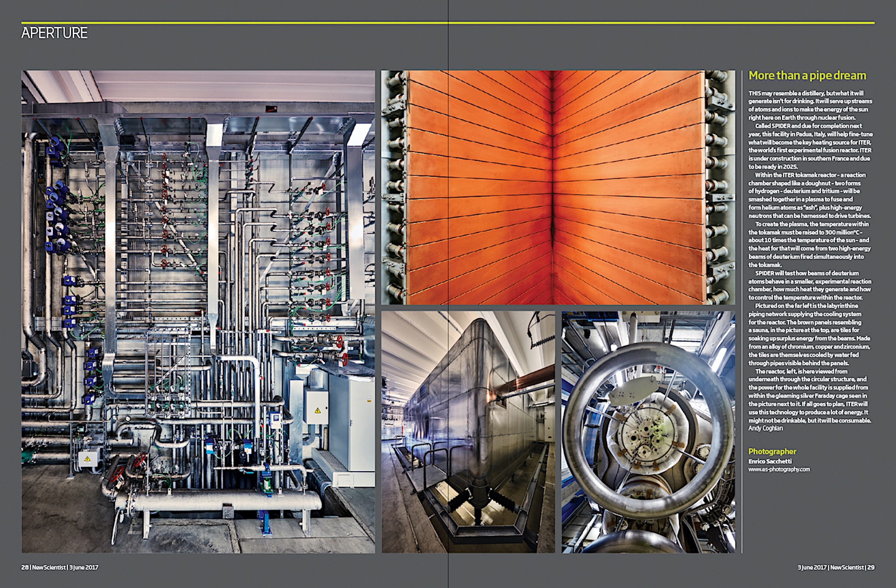Click page footer "3 June 2017 | NewScientist | 29"
Screen dimensions: 896x588
point(836,567)
